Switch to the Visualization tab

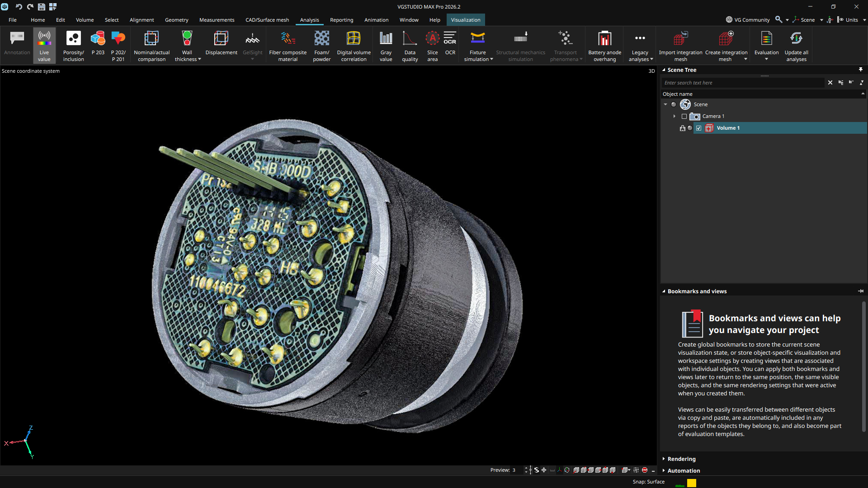tap(466, 20)
